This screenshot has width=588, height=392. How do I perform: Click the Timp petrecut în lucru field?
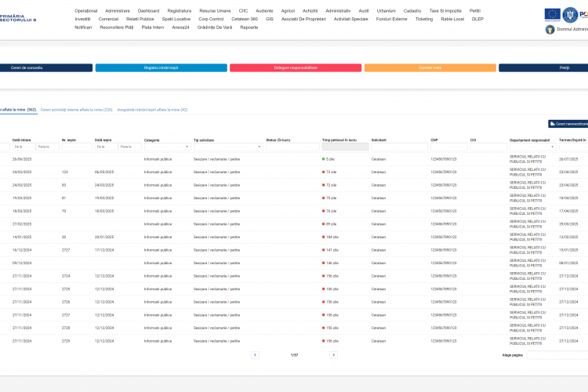(346, 147)
